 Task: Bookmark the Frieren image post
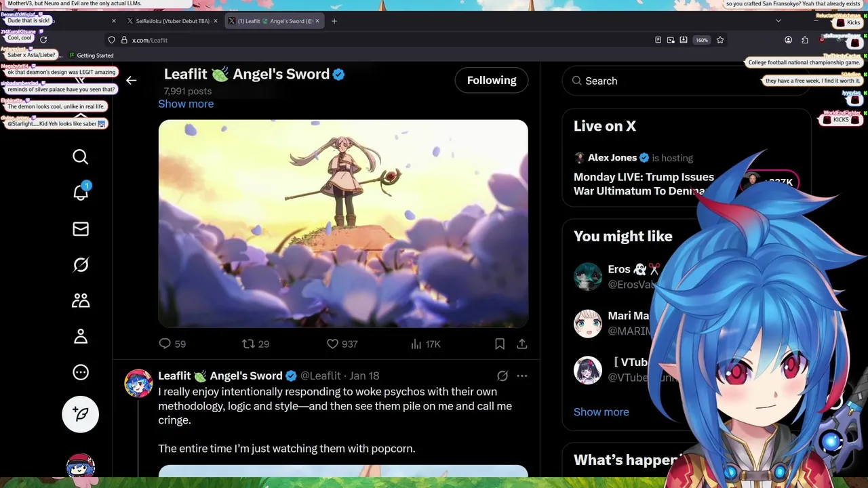500,344
